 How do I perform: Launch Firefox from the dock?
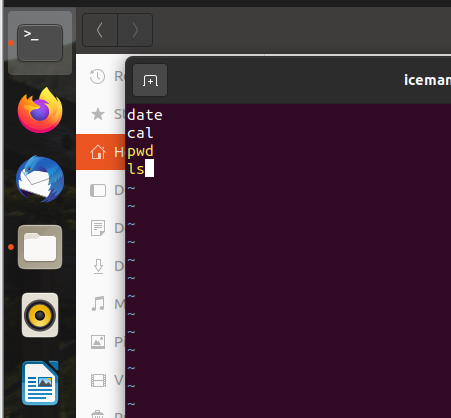(40, 110)
